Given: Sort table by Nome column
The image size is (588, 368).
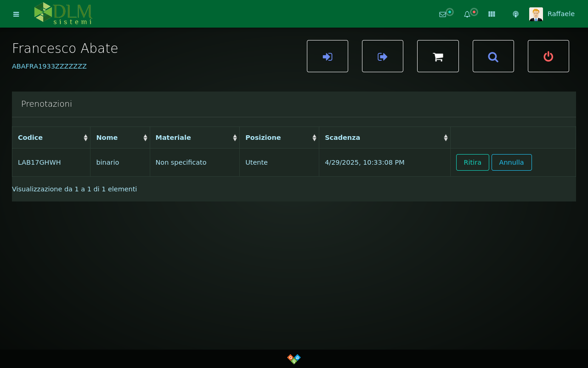Looking at the screenshot, I should (x=120, y=138).
